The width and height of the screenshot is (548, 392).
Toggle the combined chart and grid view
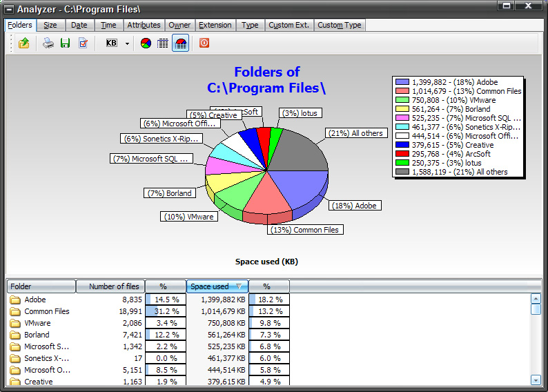pyautogui.click(x=180, y=43)
